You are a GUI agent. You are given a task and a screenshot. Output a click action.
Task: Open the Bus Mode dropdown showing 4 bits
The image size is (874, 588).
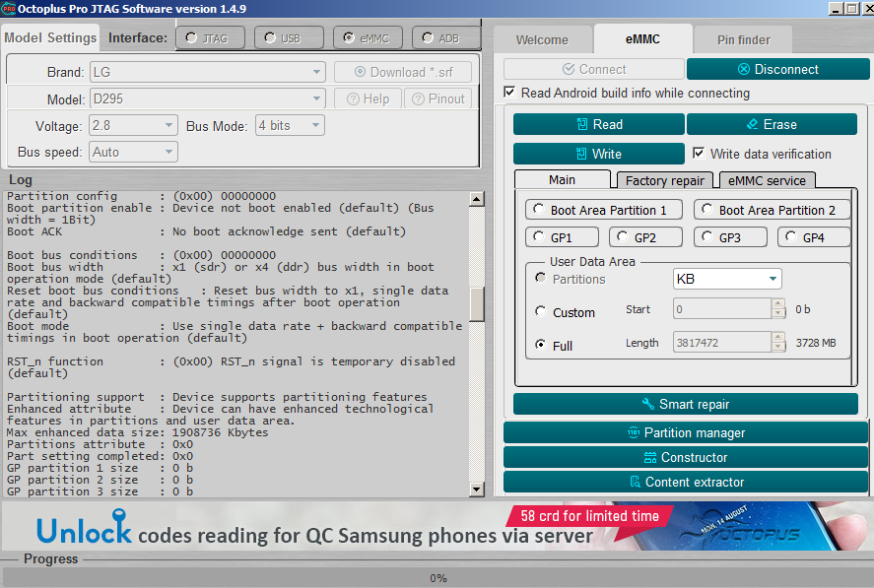click(x=290, y=125)
